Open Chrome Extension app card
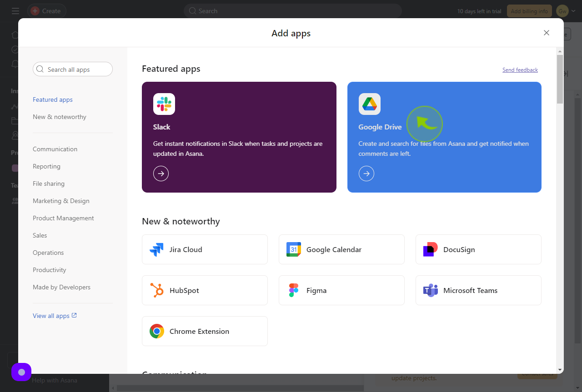This screenshot has width=582, height=392. 205,331
